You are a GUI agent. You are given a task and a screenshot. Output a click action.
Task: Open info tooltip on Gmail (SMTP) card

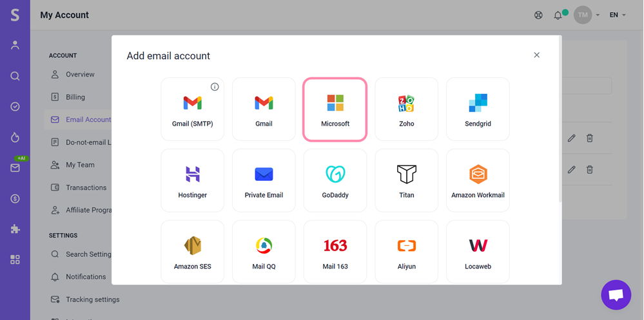(215, 86)
